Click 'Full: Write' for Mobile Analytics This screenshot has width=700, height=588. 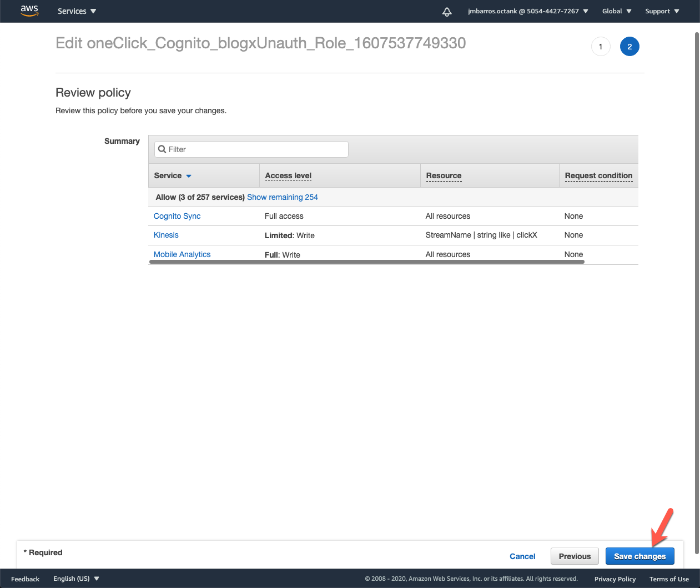pos(283,255)
